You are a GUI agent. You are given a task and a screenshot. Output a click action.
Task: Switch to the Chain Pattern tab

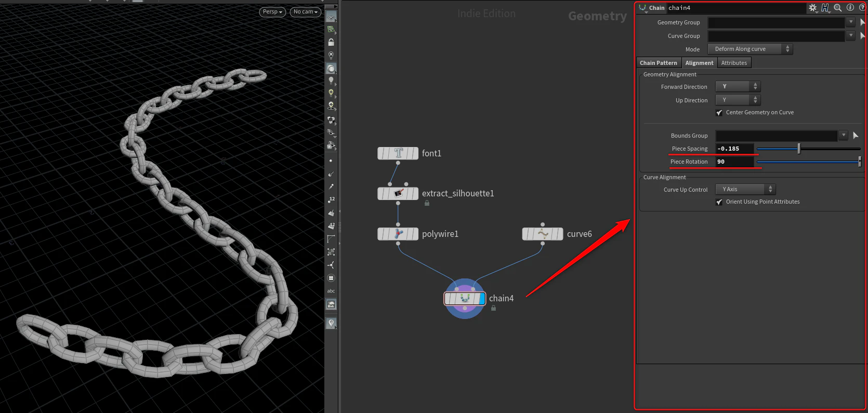tap(659, 63)
